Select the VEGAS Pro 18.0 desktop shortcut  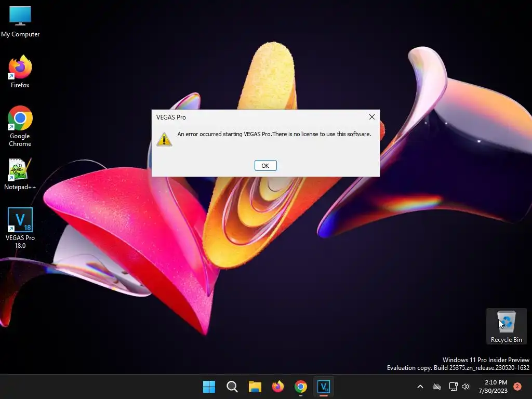click(20, 228)
